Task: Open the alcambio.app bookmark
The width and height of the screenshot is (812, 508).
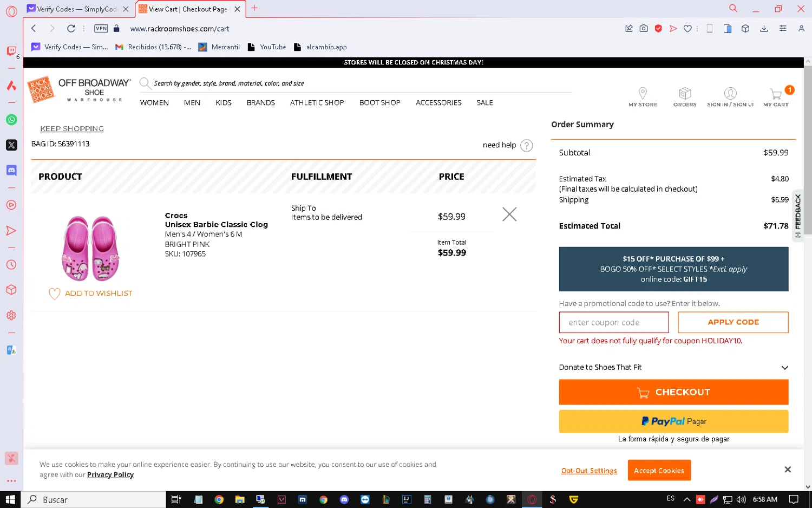Action: (320, 47)
